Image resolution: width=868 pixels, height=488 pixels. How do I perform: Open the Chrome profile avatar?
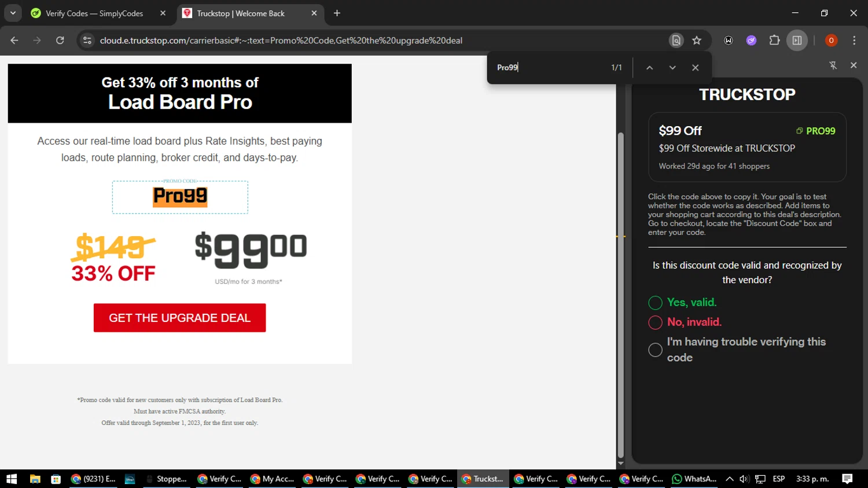(x=831, y=41)
